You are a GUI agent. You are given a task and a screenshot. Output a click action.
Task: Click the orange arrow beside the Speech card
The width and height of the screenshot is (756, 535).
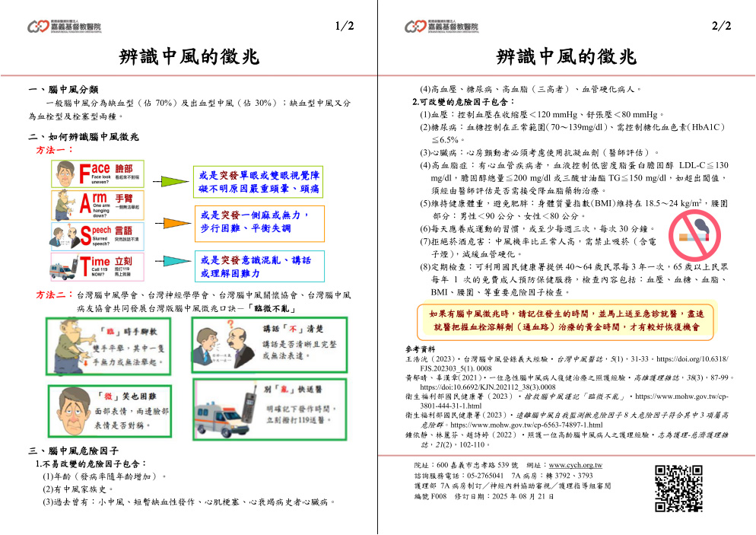tap(173, 223)
